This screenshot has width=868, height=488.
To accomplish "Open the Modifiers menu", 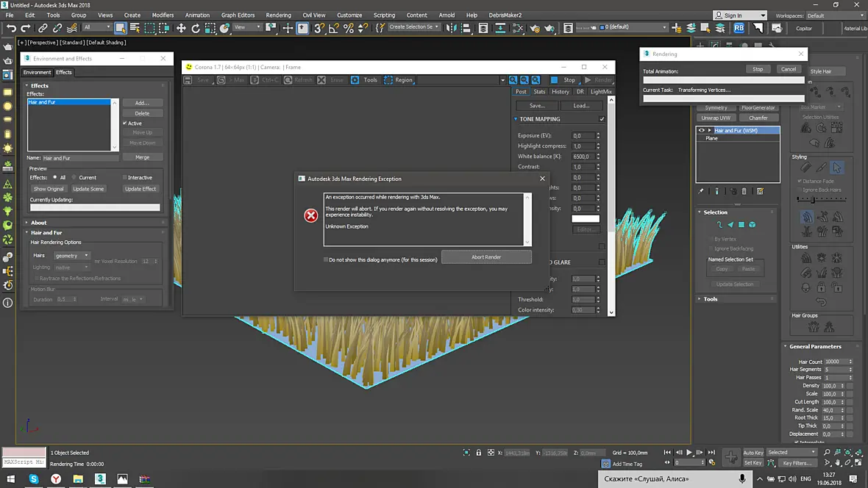I will pyautogui.click(x=163, y=15).
